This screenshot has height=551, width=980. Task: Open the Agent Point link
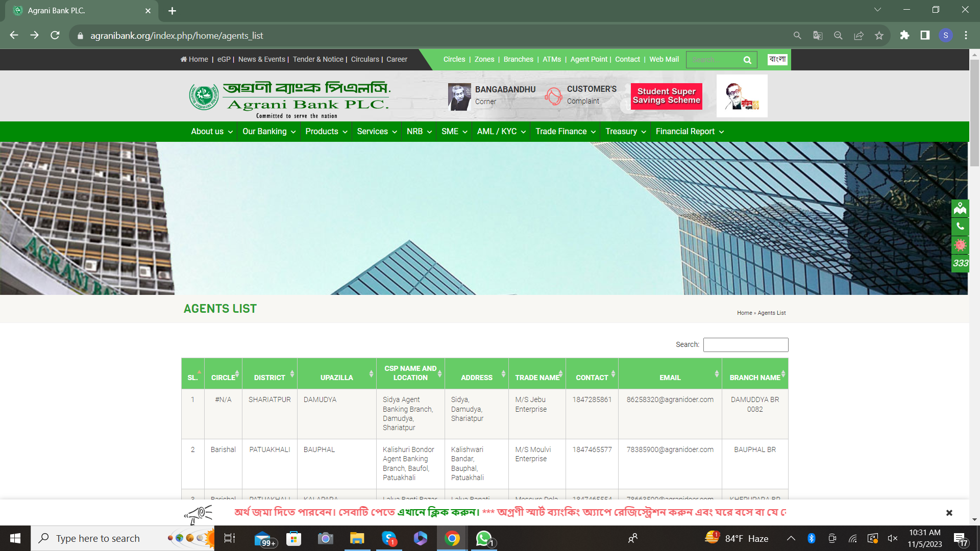point(589,59)
